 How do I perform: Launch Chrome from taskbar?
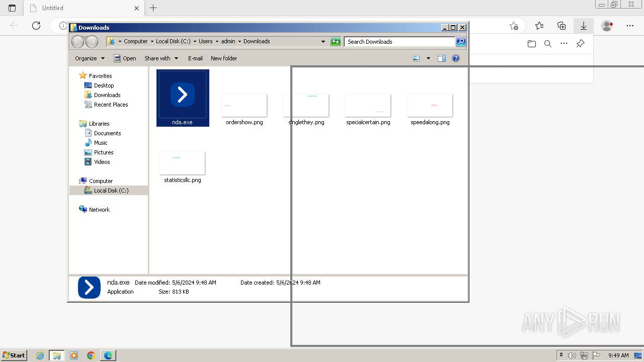(91, 355)
